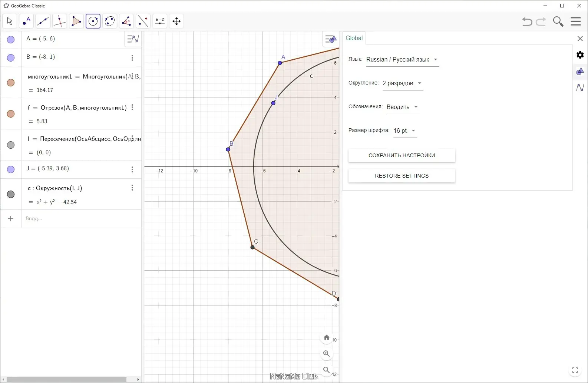Zoom out of the graphics view
This screenshot has width=588, height=383.
click(x=327, y=370)
